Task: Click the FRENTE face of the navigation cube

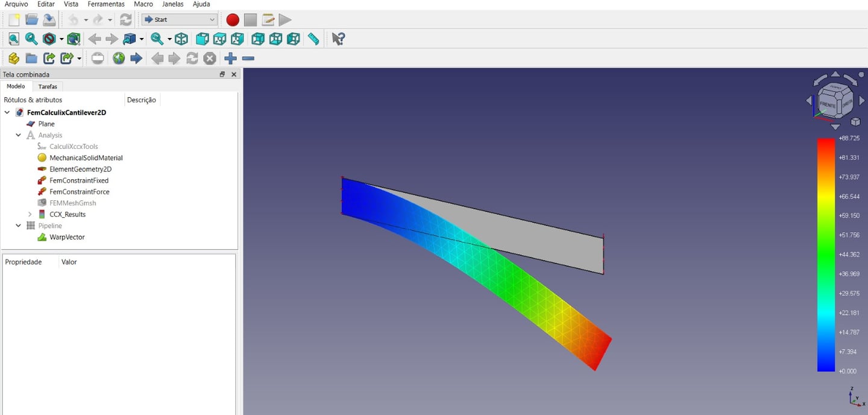Action: click(828, 104)
